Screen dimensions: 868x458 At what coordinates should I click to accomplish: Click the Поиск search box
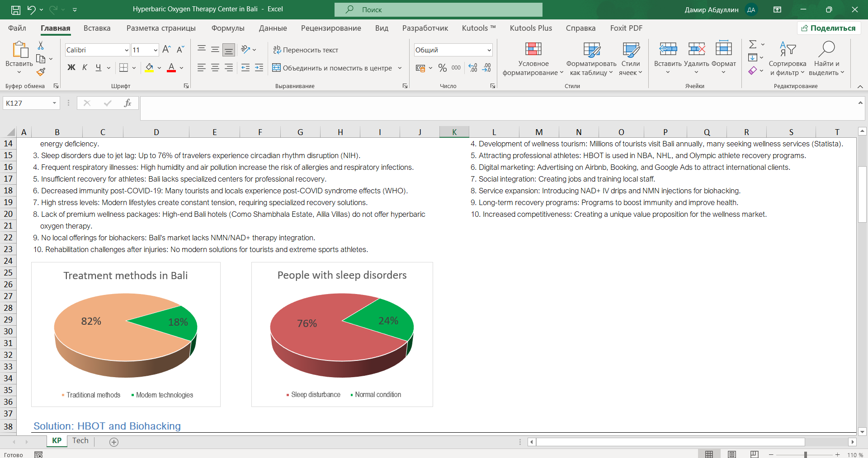pos(439,9)
